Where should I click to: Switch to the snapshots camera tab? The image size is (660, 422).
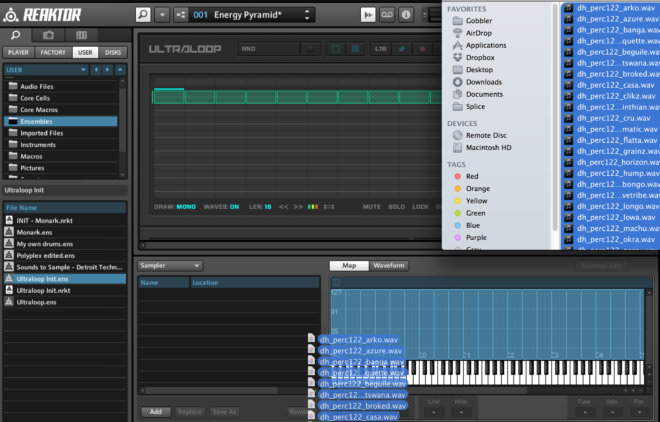pos(48,35)
